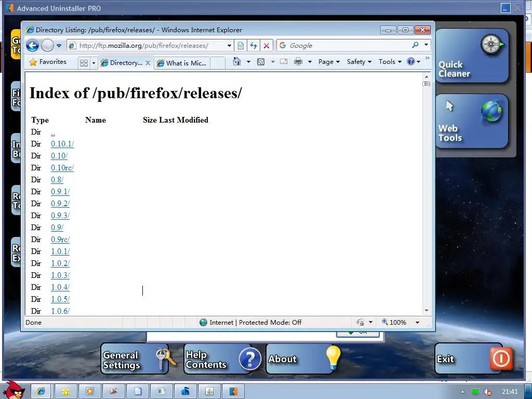Open the 0.9rc/ directory link

click(x=60, y=240)
